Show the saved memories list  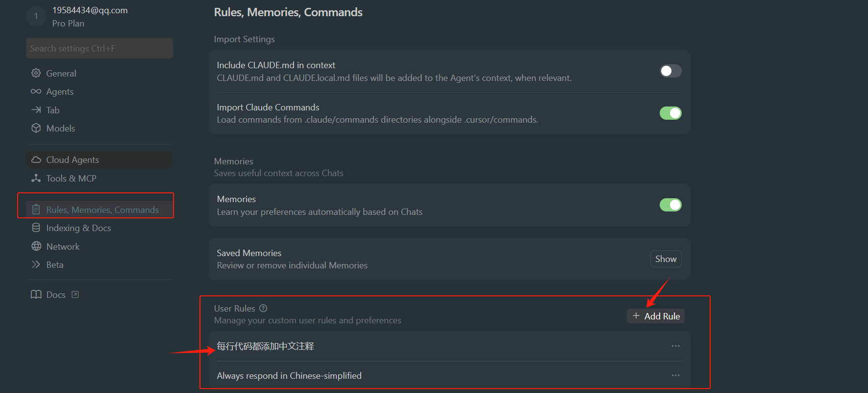665,259
